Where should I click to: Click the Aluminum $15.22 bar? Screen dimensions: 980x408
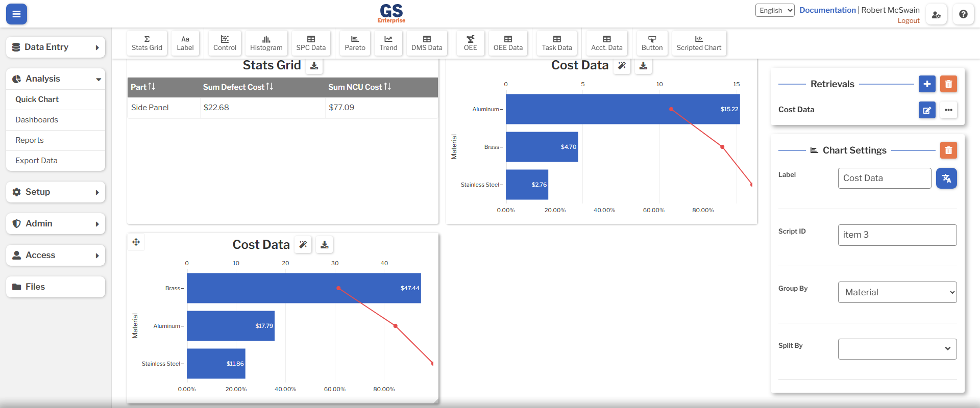623,109
